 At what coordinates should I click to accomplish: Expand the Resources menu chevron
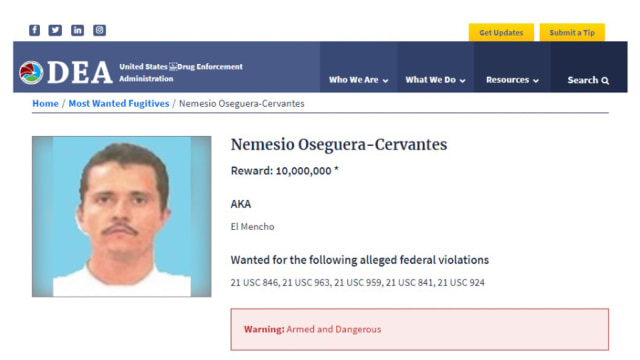point(536,81)
